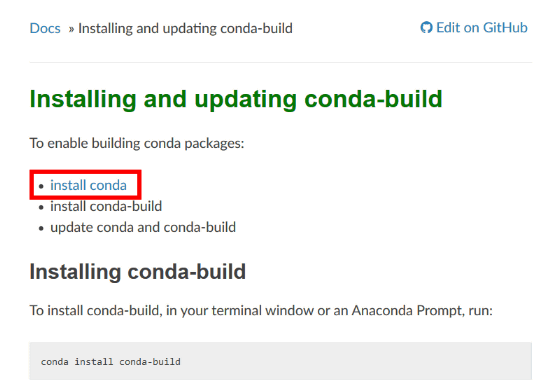Viewport: 560px width, 391px height.
Task: Open the Edit on GitHub link
Action: (x=474, y=27)
